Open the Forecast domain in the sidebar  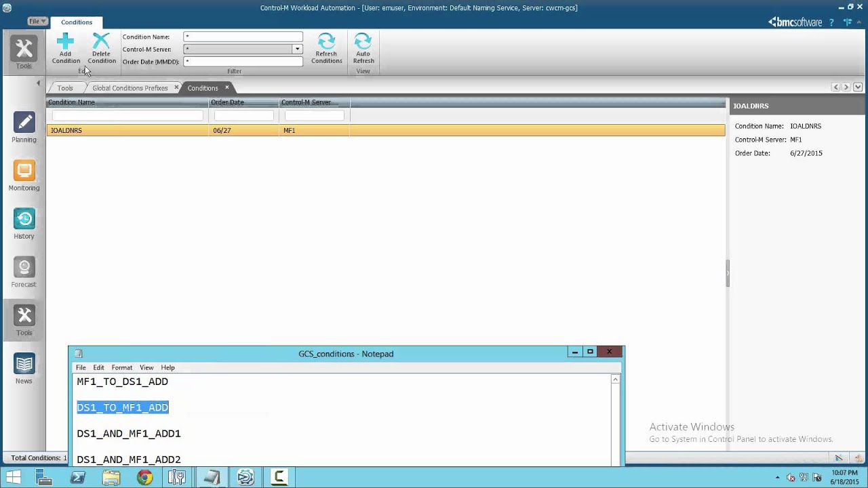24,272
